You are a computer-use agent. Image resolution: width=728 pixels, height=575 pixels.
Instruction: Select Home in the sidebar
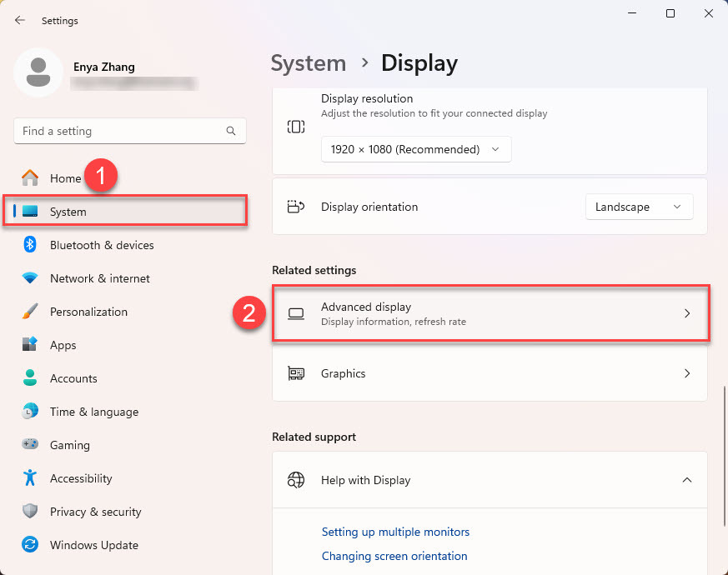coord(65,178)
